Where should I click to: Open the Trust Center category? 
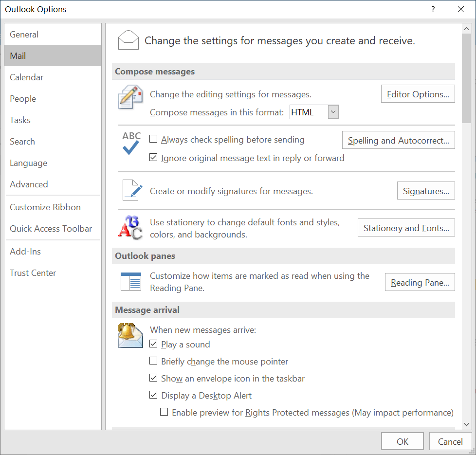(x=53, y=273)
